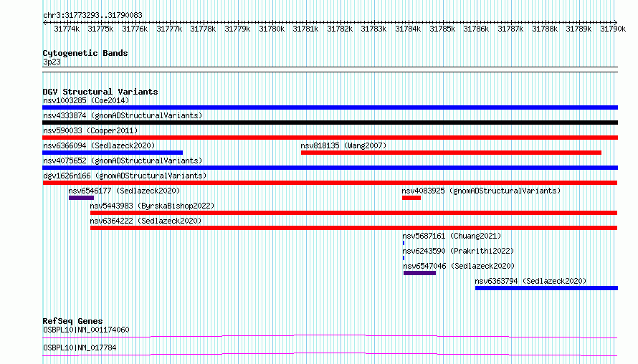Open the nsv818135 (Wang2007) label
This screenshot has width=638, height=364.
pyautogui.click(x=343, y=145)
